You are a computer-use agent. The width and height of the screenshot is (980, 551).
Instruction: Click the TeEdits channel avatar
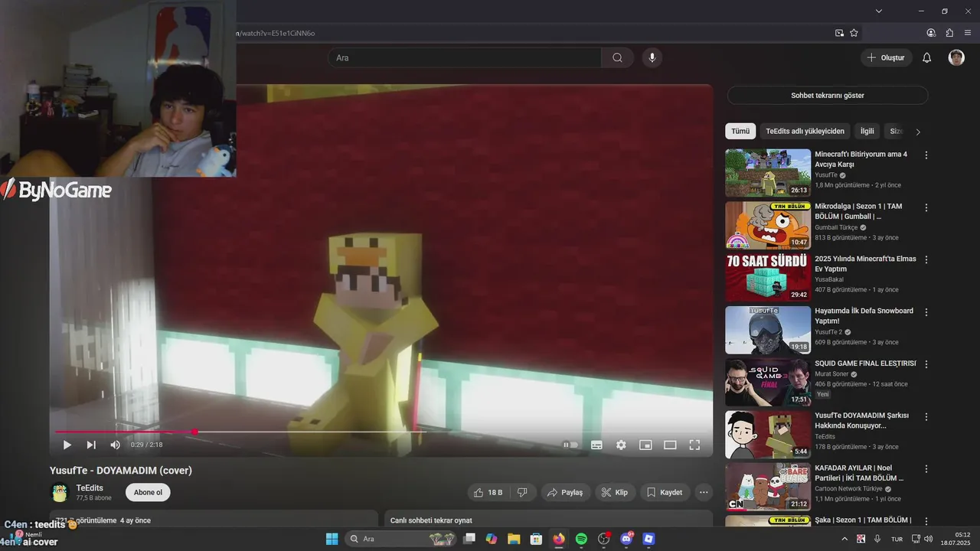pyautogui.click(x=60, y=493)
